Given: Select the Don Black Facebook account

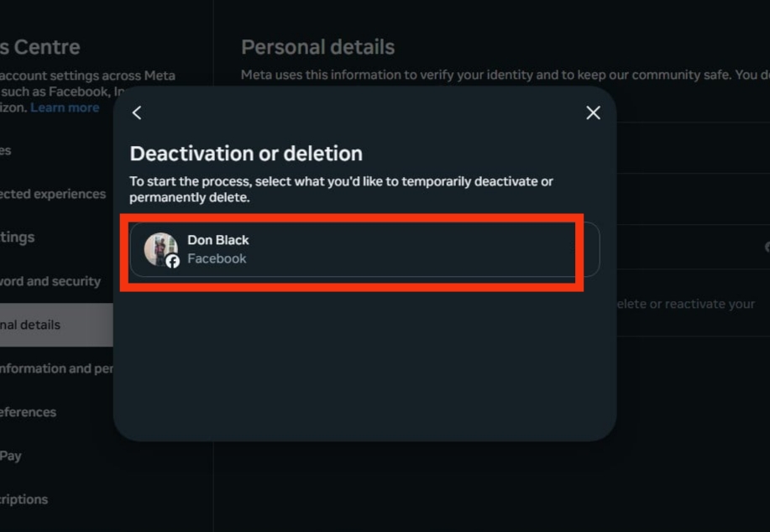Looking at the screenshot, I should 364,249.
